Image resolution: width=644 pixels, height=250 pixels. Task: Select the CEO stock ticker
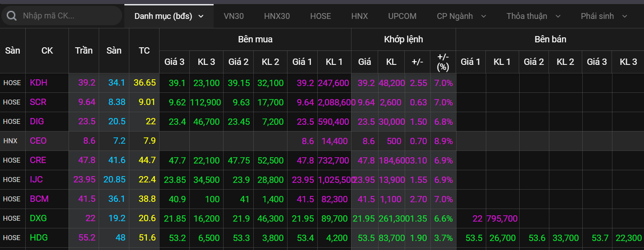tap(38, 141)
